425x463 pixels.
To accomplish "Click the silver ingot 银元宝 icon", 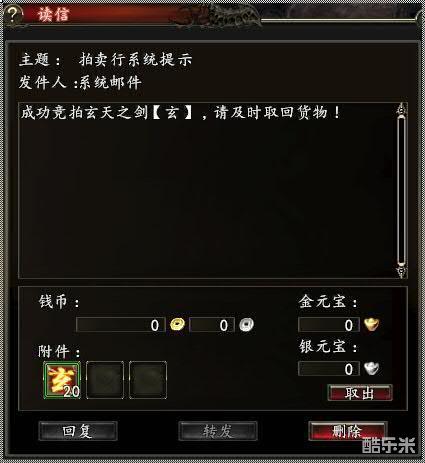I will pyautogui.click(x=371, y=368).
